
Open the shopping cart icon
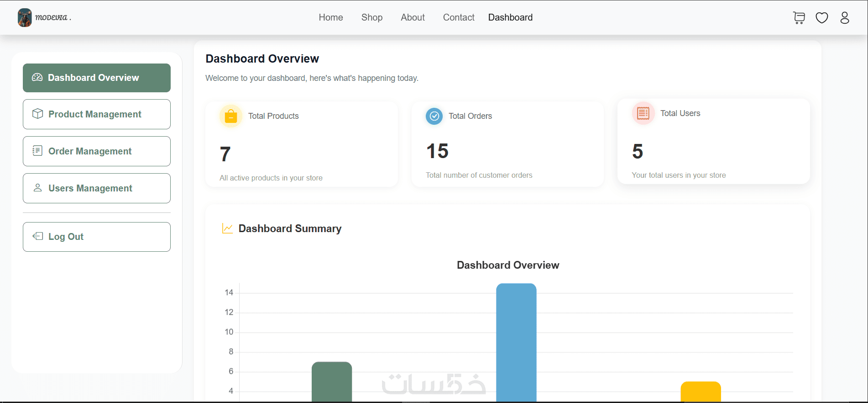click(799, 18)
